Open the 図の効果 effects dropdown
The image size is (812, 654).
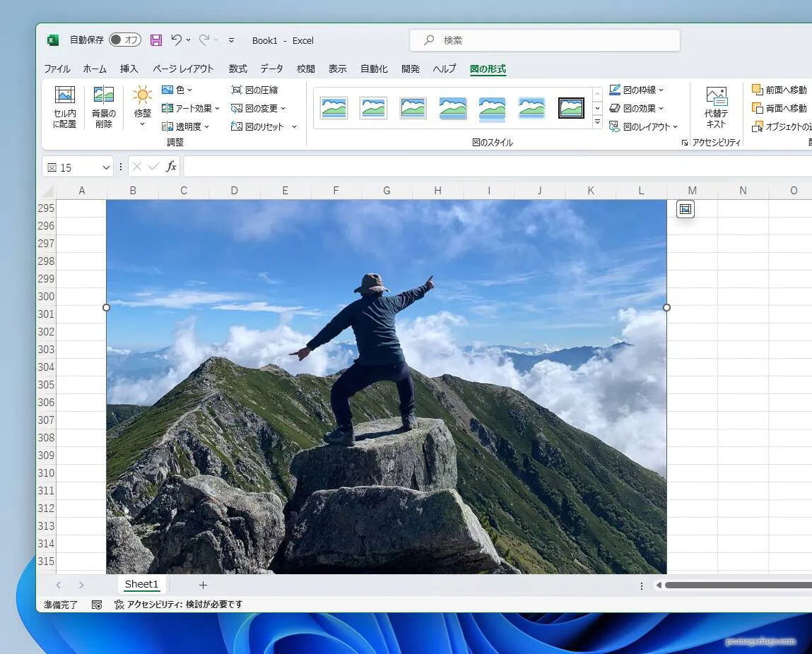637,108
